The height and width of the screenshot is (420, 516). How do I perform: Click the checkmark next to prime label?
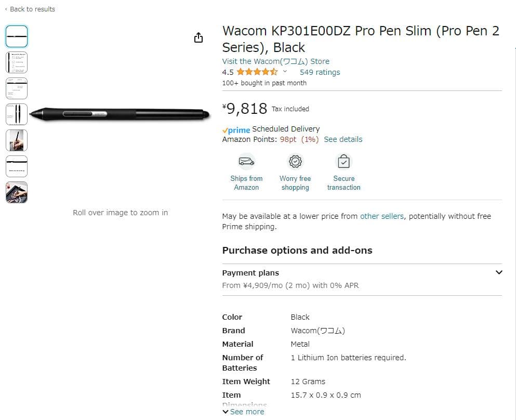tap(224, 129)
